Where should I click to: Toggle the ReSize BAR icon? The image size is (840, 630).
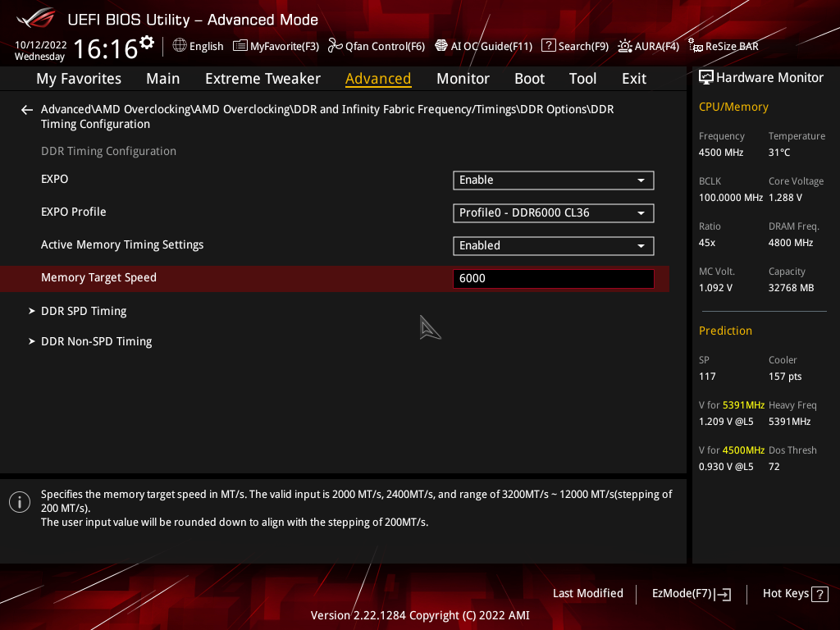pos(696,46)
